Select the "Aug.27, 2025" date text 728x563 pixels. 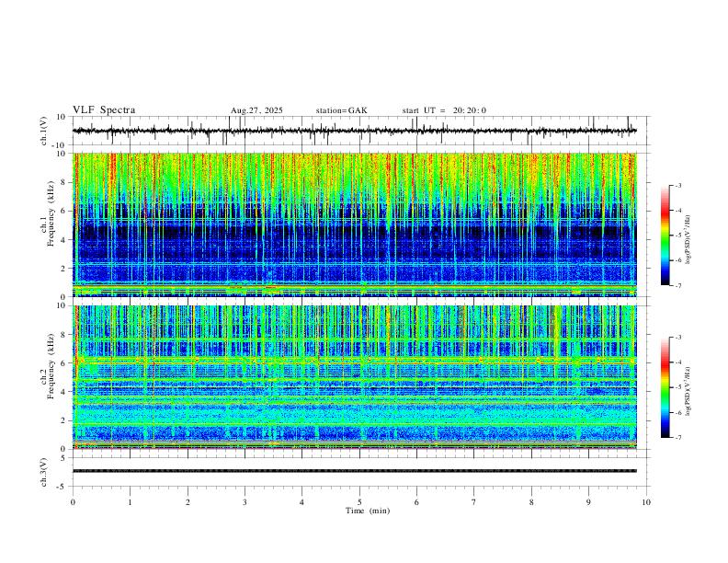click(256, 110)
